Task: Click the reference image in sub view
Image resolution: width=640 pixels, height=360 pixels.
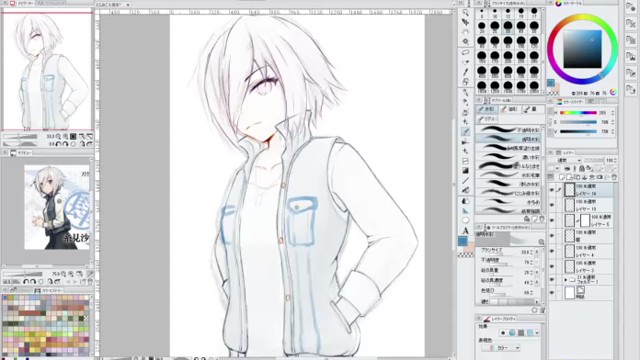Action: tap(57, 207)
